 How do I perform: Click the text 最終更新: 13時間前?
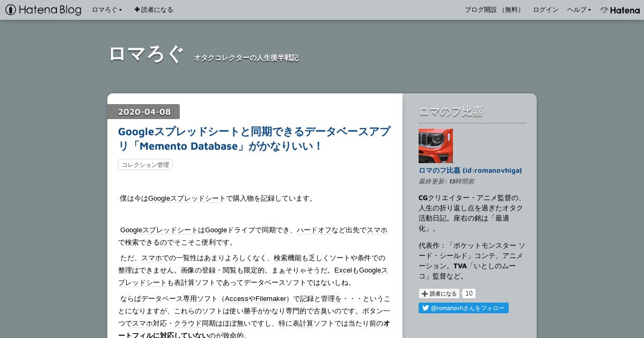click(x=446, y=181)
